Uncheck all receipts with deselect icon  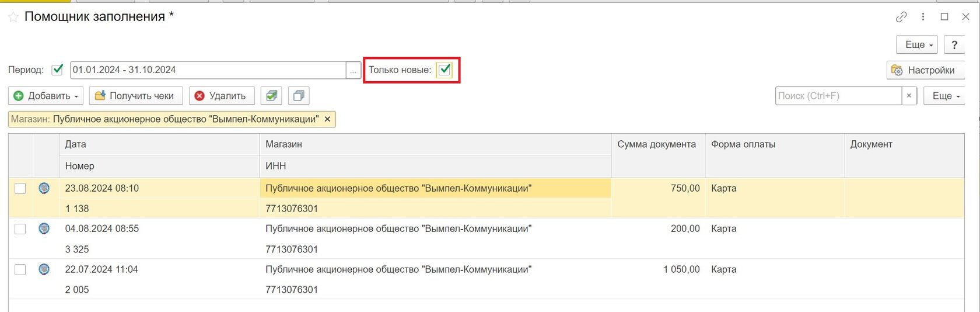point(298,96)
